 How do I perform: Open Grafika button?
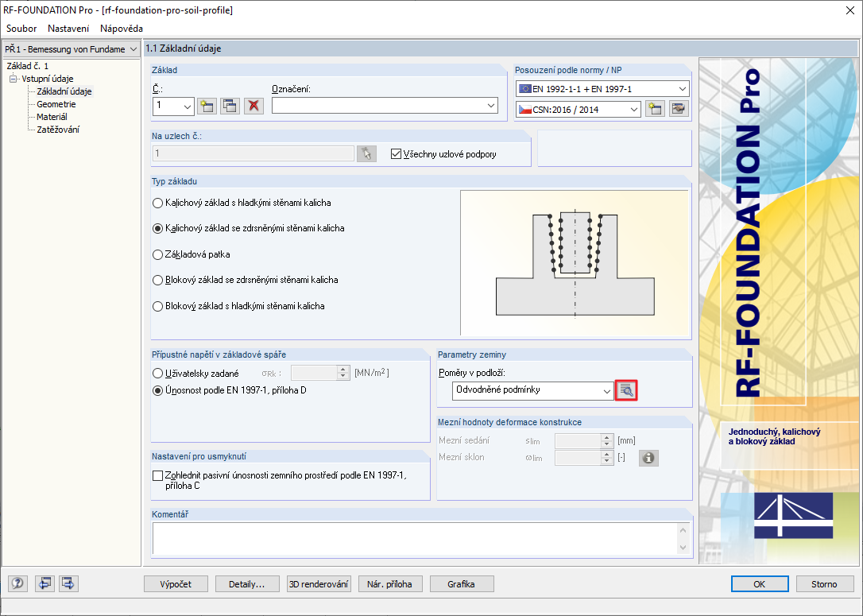(x=462, y=584)
